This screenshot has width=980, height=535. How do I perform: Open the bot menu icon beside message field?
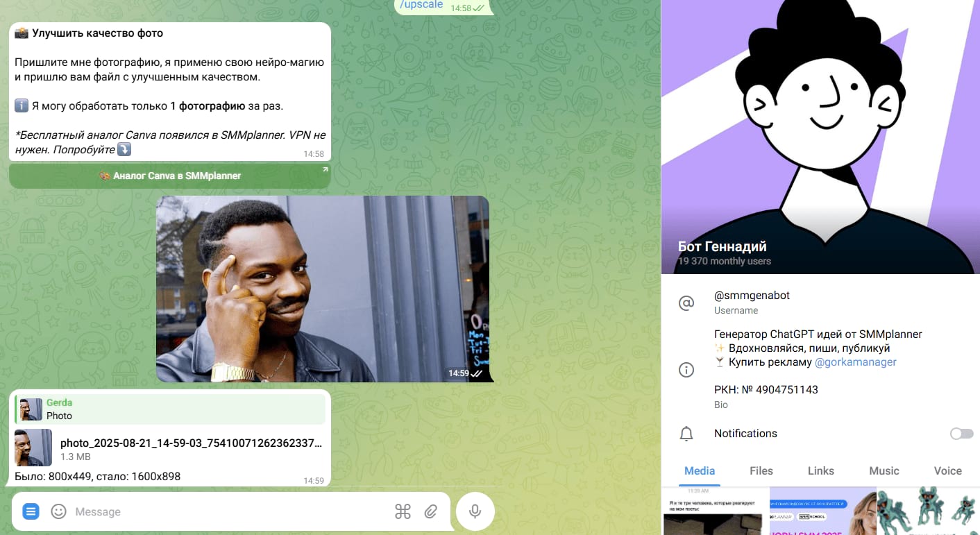[31, 511]
